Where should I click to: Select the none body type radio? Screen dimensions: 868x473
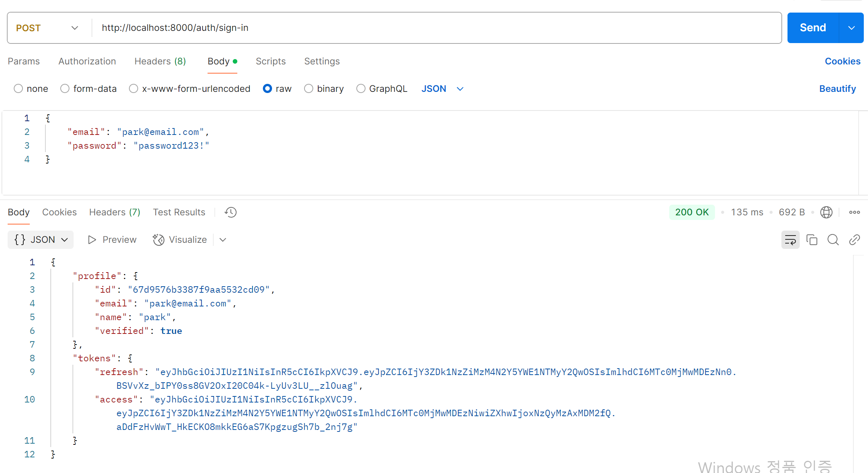(18, 89)
